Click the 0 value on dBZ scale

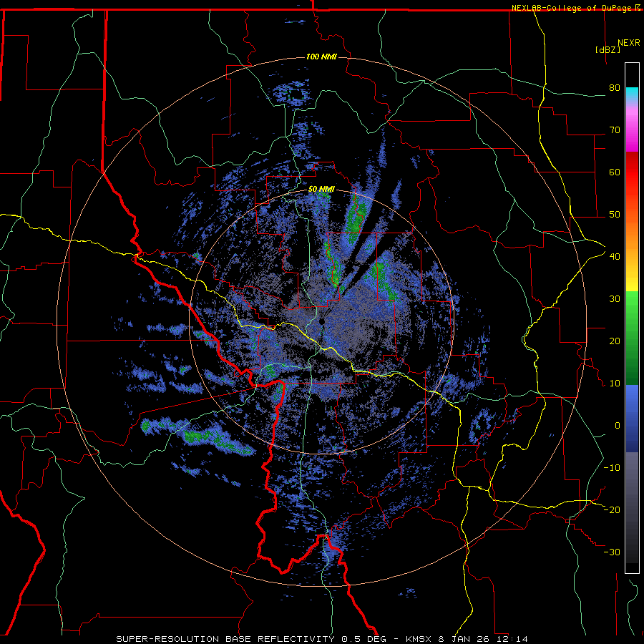point(618,426)
